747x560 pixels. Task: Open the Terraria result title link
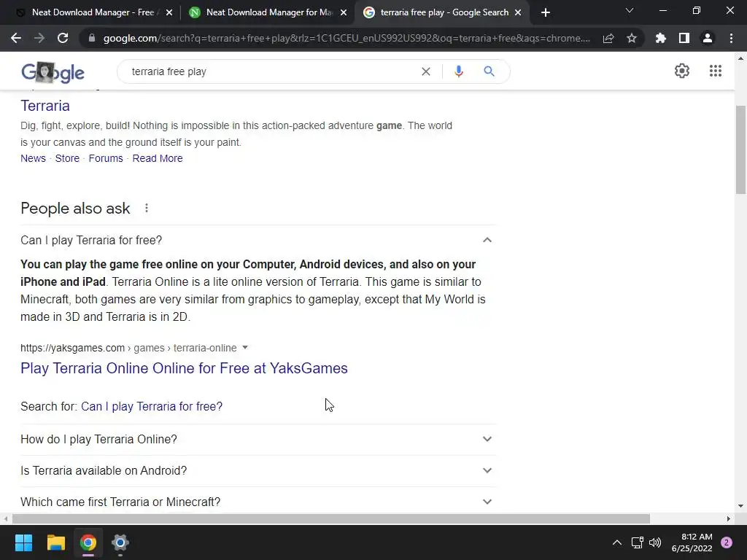click(x=45, y=106)
